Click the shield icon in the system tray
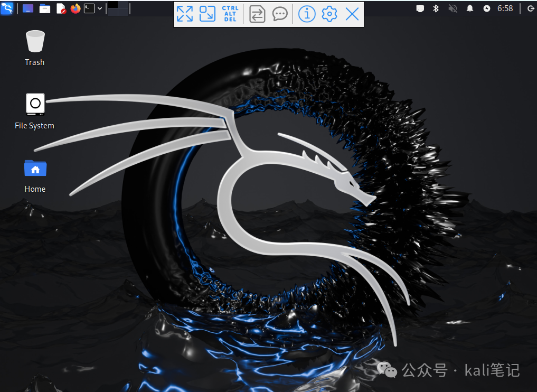537x392 pixels. (420, 8)
